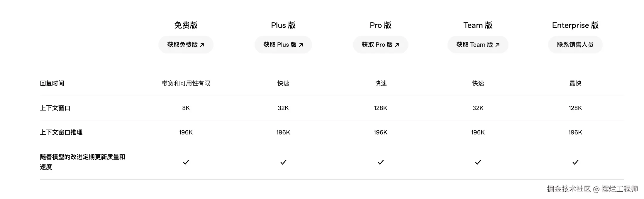Click the 联系销售人员 button
Screen dimensions: 644x199
click(x=575, y=45)
